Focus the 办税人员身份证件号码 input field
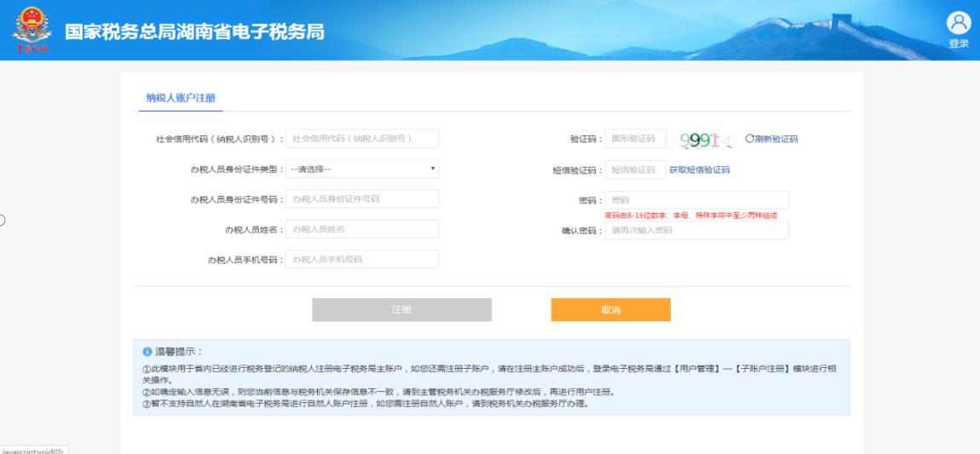Image resolution: width=980 pixels, height=454 pixels. tap(362, 199)
